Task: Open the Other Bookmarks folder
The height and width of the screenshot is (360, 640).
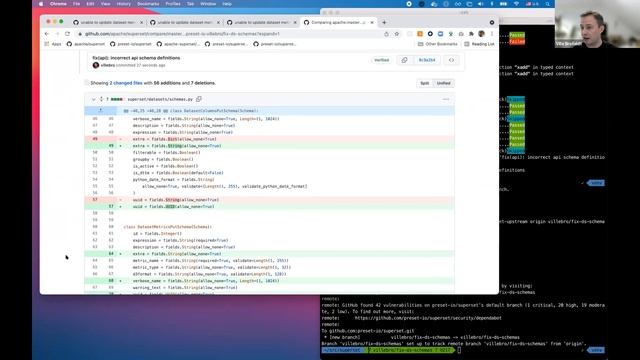Action: (438, 44)
